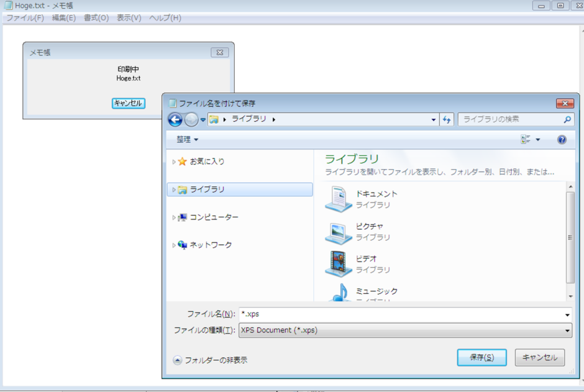
Task: Select コンピューター in navigation pane
Action: [x=214, y=217]
